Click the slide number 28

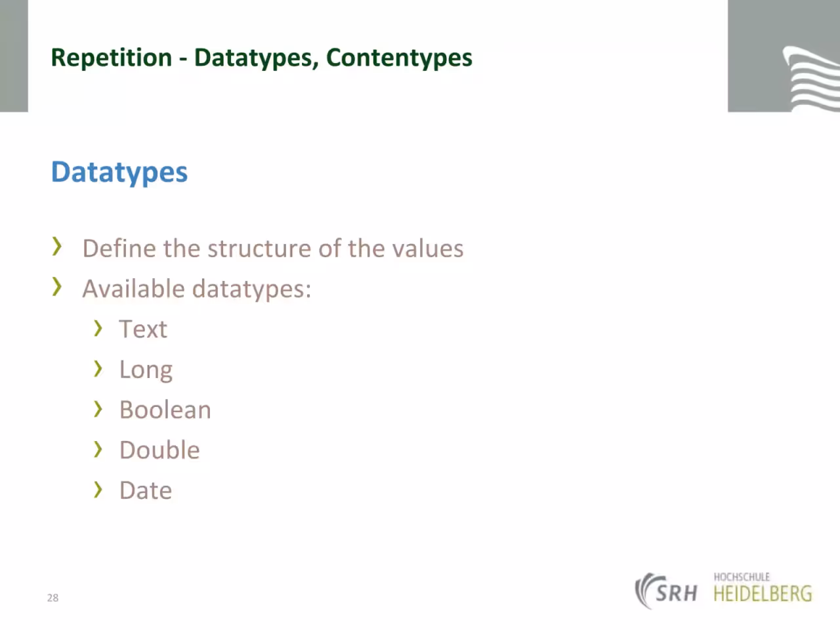coord(52,598)
